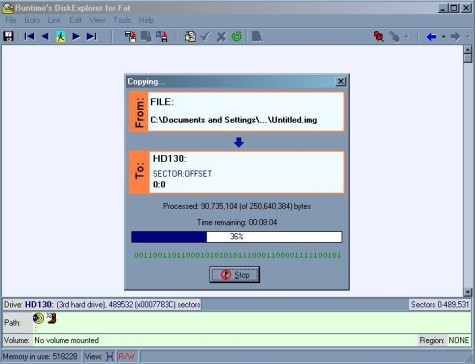475x364 pixels.
Task: Expand the forward arrow history dropdown
Action: click(x=467, y=37)
